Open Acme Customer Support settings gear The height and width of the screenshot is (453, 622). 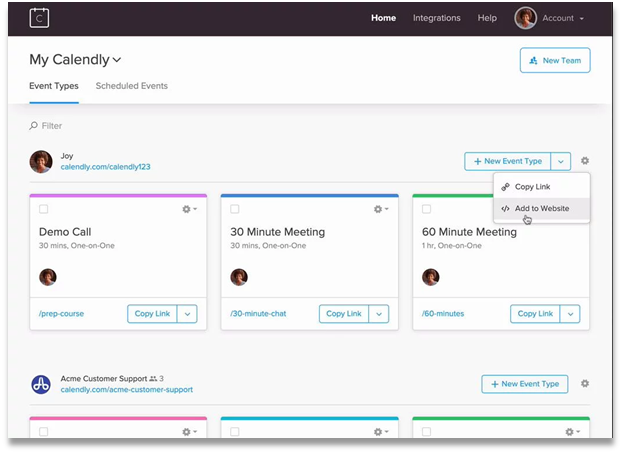pyautogui.click(x=585, y=384)
